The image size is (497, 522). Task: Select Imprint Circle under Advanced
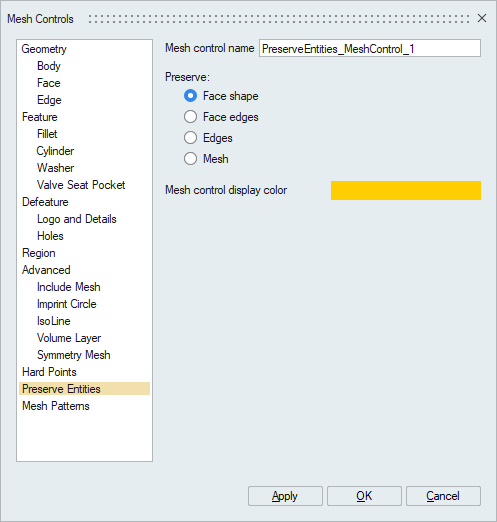[x=67, y=304]
